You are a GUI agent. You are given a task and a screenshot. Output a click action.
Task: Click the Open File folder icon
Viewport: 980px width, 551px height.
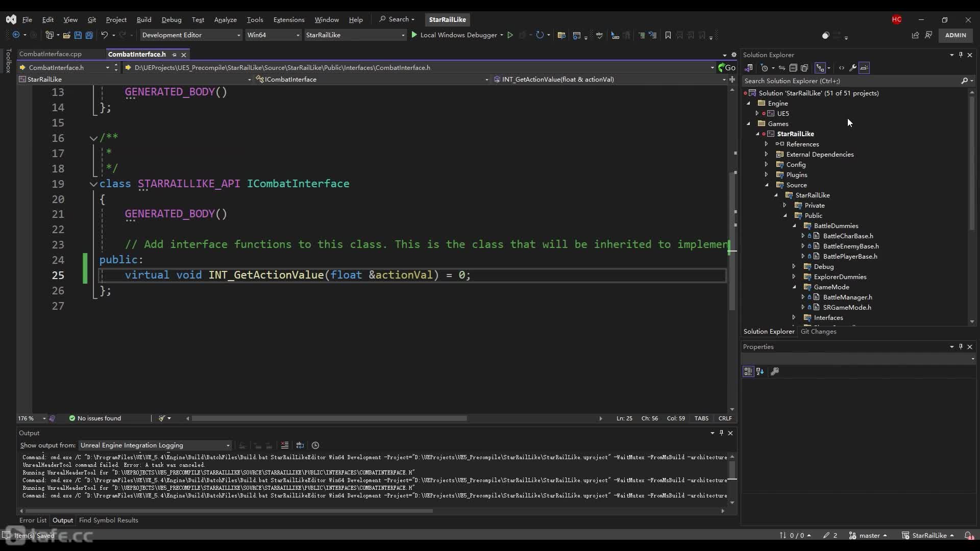[x=67, y=35]
